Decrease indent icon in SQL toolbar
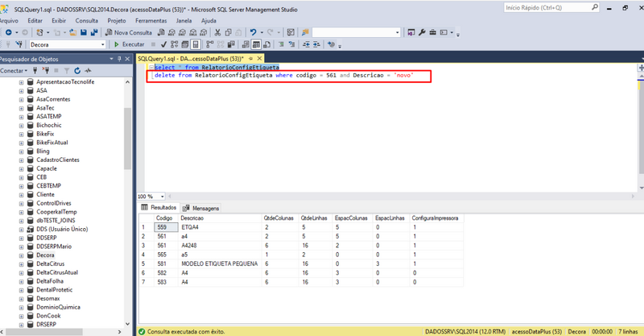The image size is (644, 336). (306, 44)
